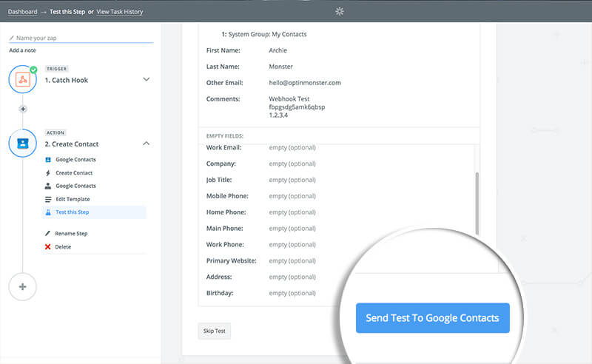Click First Name value Archie
Image resolution: width=592 pixels, height=364 pixels.
[x=278, y=50]
